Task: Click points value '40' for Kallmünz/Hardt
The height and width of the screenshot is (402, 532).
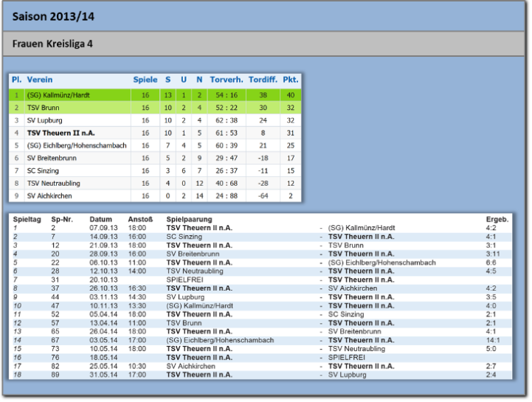Action: [x=291, y=95]
